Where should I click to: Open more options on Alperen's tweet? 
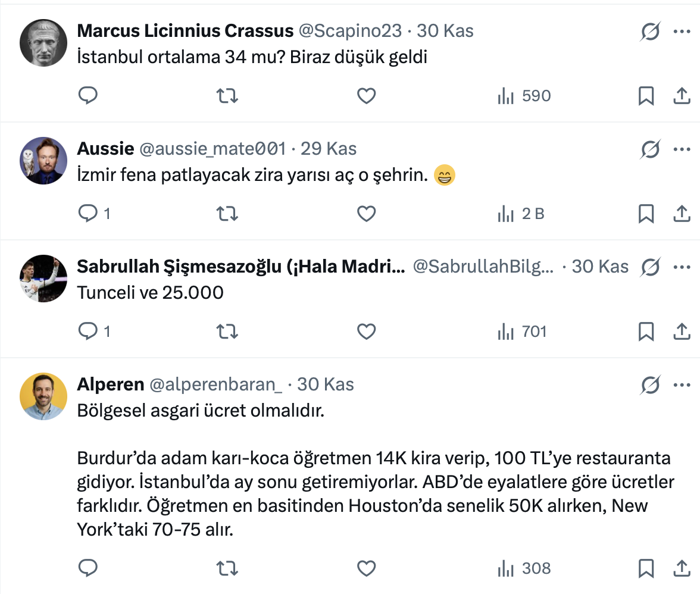[682, 385]
